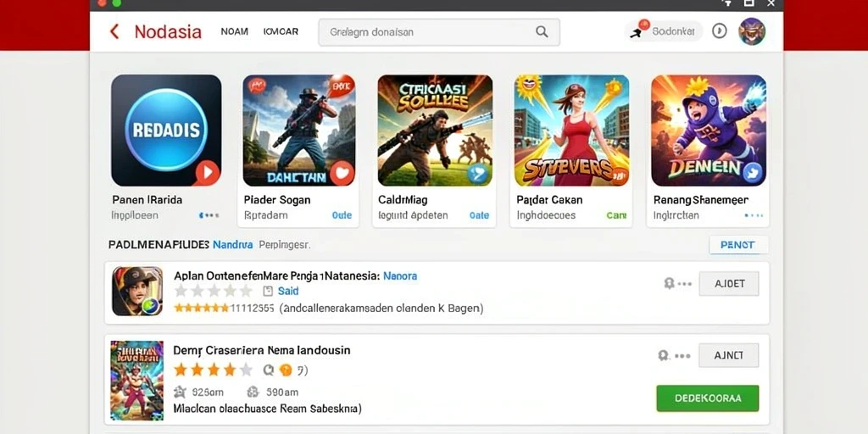This screenshot has height=434, width=868.
Task: Open the user avatar profile
Action: 752,31
